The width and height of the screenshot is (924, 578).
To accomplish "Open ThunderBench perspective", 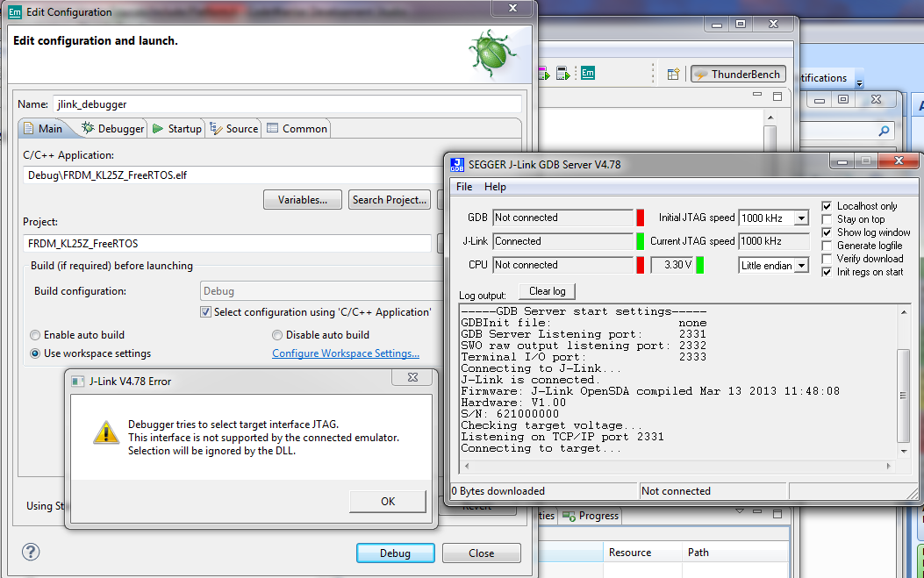I will tap(737, 75).
